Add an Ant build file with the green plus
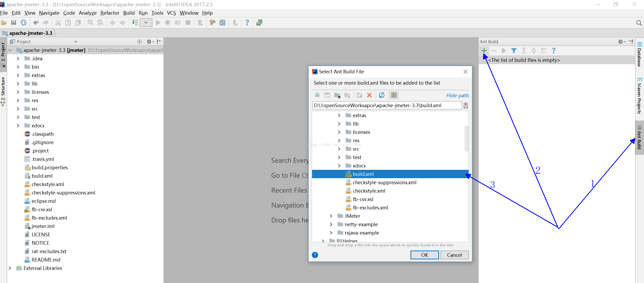Image resolution: width=644 pixels, height=283 pixels. (484, 51)
